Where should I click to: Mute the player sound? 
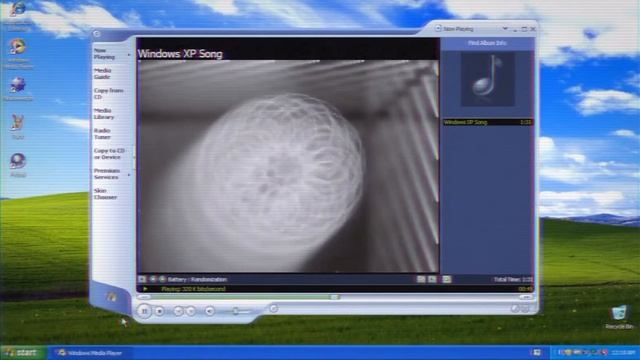point(209,311)
